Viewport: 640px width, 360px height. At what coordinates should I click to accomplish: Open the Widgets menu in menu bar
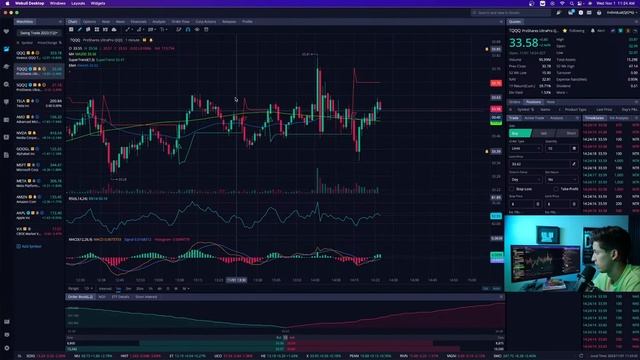[x=98, y=3]
